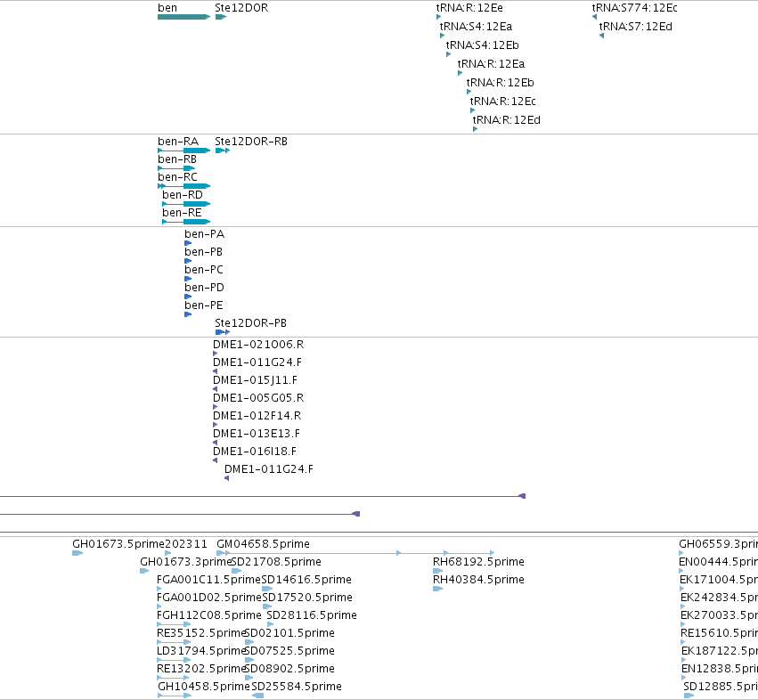
Task: Click the tRNA:S774:12Ec label
Action: tap(634, 8)
